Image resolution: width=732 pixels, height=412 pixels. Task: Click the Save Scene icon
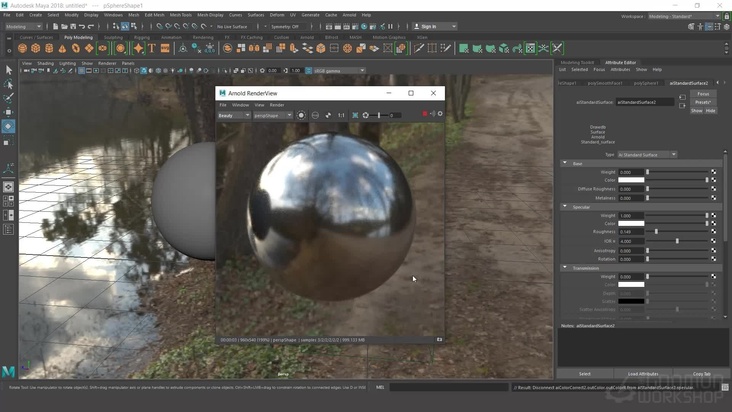tap(73, 27)
